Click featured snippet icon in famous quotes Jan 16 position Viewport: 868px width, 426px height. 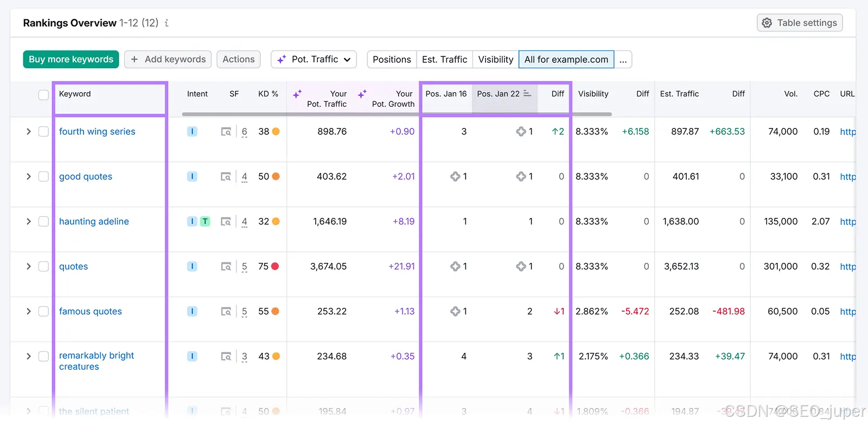coord(455,311)
